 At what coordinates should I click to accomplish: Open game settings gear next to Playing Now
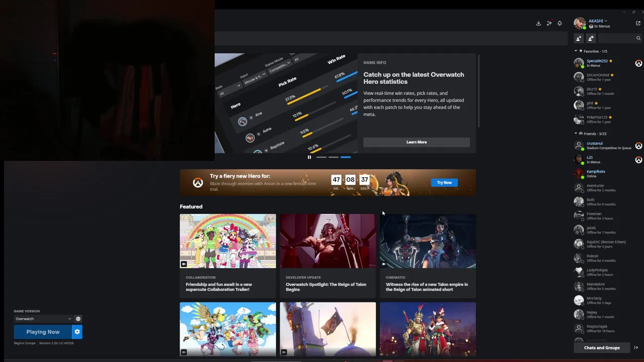click(77, 332)
